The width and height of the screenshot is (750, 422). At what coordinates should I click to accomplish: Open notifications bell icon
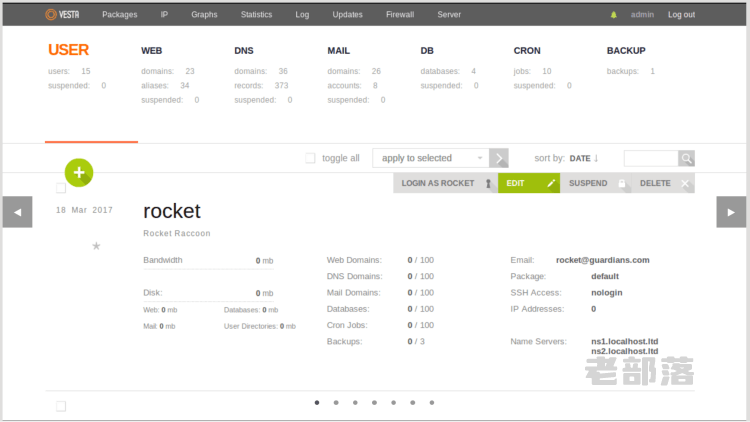pyautogui.click(x=613, y=15)
